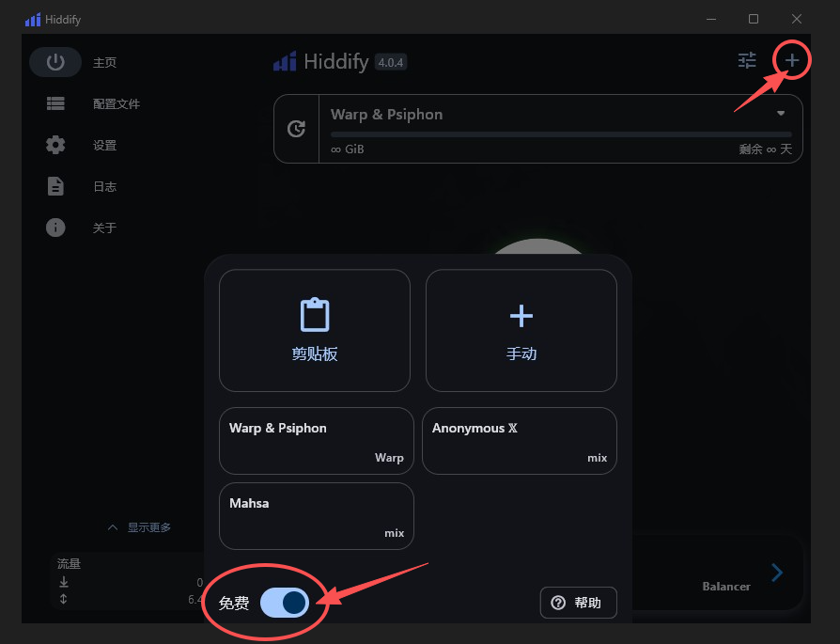Expand the Warp & Psiphon profile dropdown arrow

pyautogui.click(x=781, y=113)
